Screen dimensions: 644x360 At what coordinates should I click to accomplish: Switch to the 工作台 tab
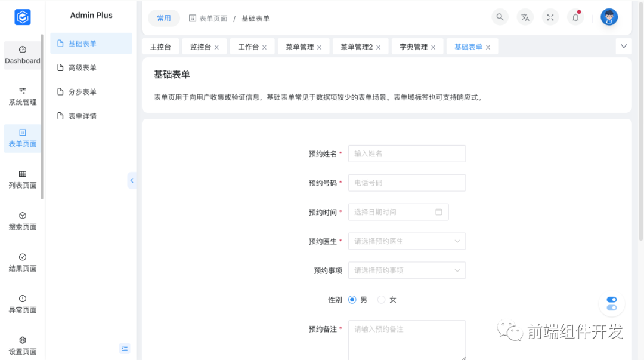click(249, 46)
